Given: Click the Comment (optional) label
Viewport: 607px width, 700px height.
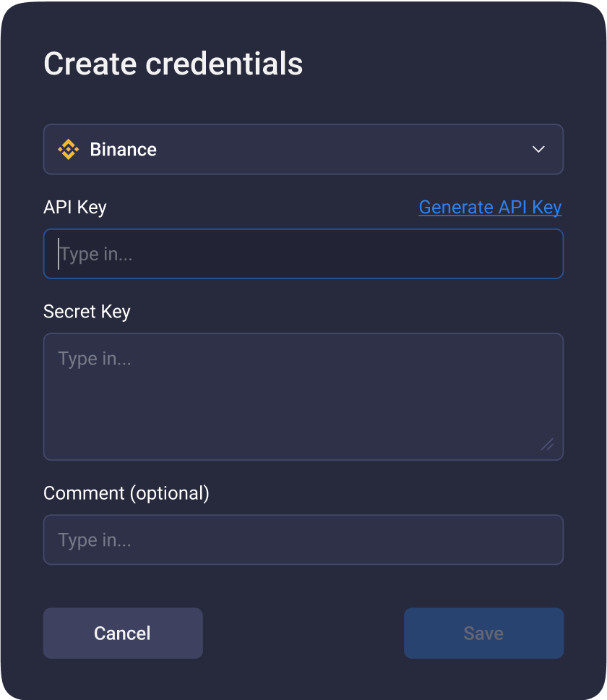Looking at the screenshot, I should point(126,493).
